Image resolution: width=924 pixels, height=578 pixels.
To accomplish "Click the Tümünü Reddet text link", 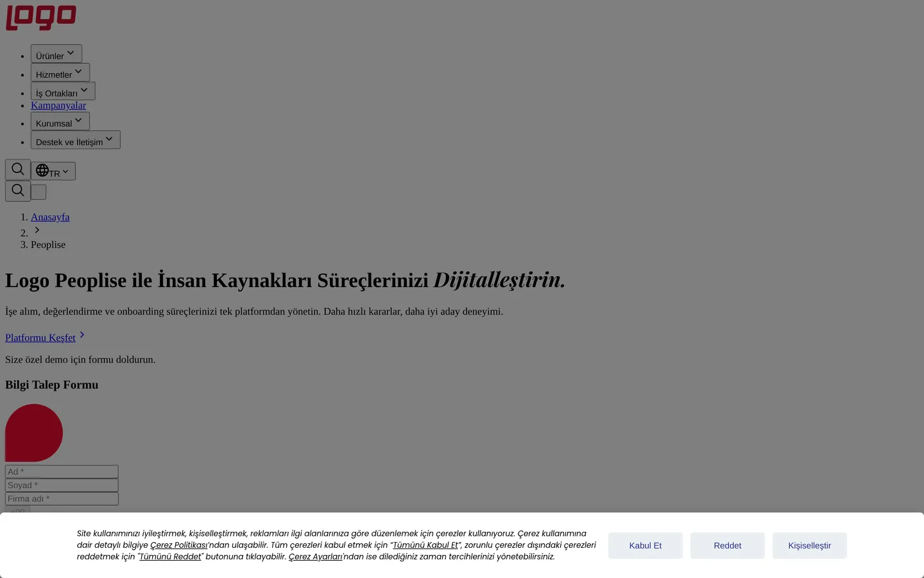I will (170, 557).
